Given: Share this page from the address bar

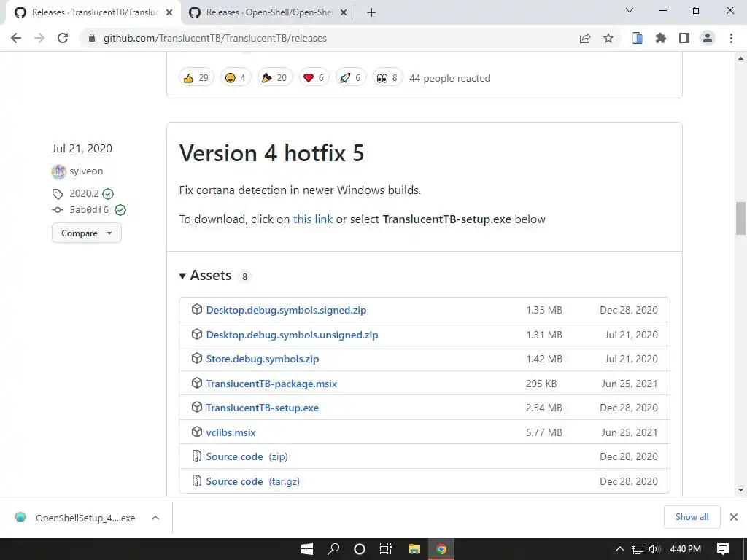Looking at the screenshot, I should click(x=585, y=38).
